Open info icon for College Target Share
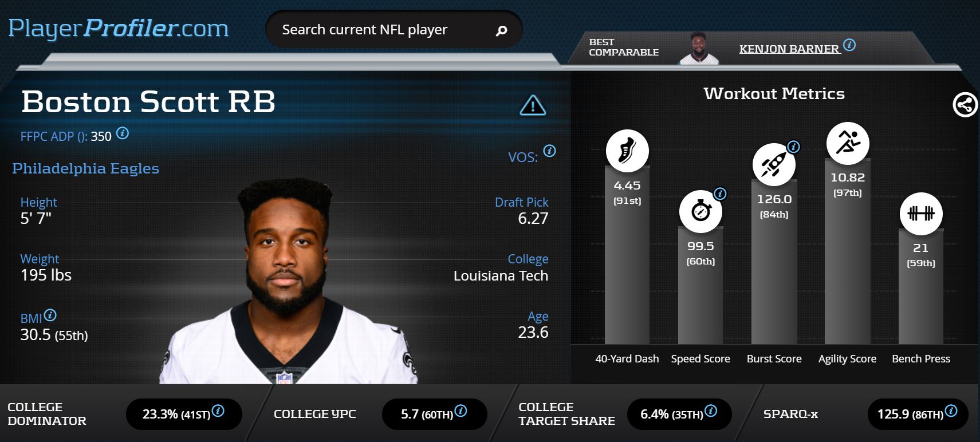The height and width of the screenshot is (442, 980). (x=711, y=411)
